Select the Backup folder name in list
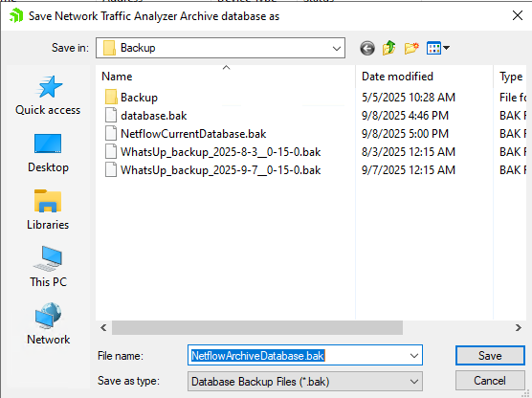The image size is (532, 398). click(x=139, y=98)
